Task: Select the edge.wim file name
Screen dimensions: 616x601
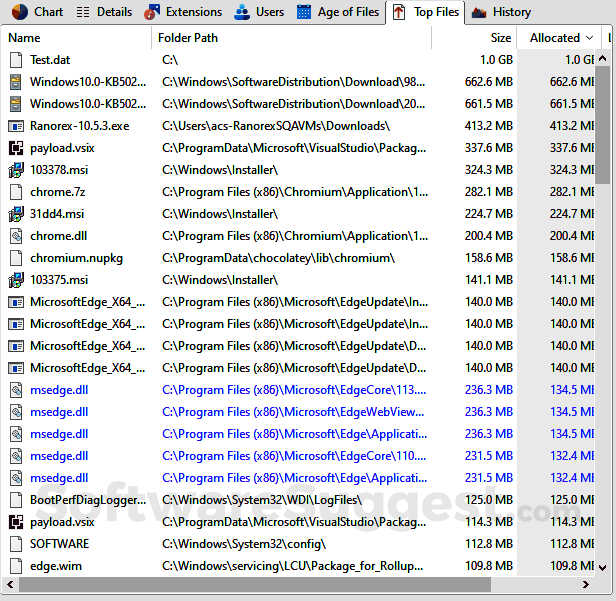Action: coord(56,566)
